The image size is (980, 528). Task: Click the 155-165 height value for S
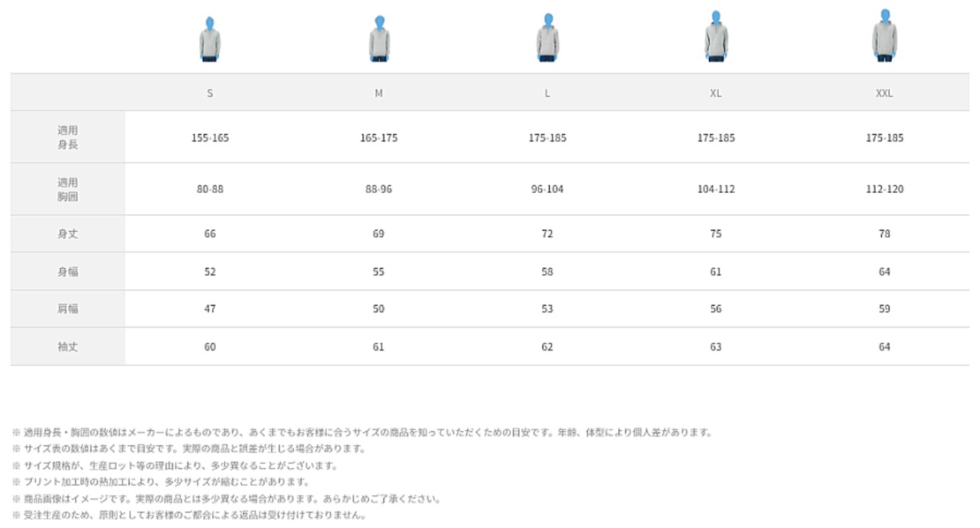point(210,139)
